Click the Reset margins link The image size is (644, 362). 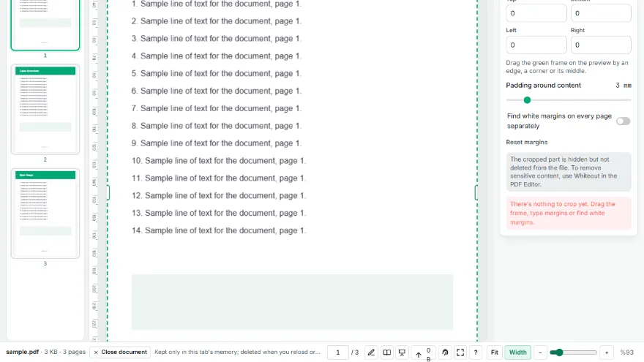[x=526, y=142]
